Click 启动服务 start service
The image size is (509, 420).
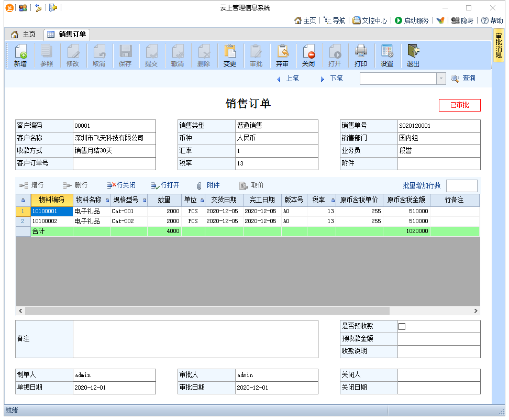(412, 20)
